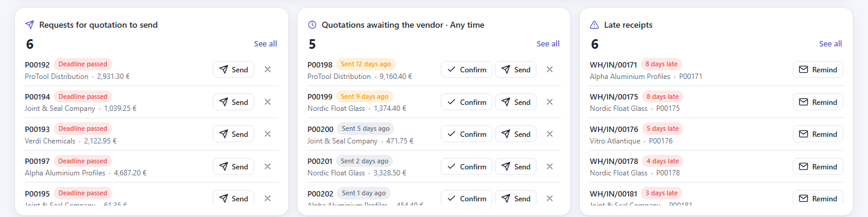Confirm quotation P00199

pyautogui.click(x=467, y=102)
